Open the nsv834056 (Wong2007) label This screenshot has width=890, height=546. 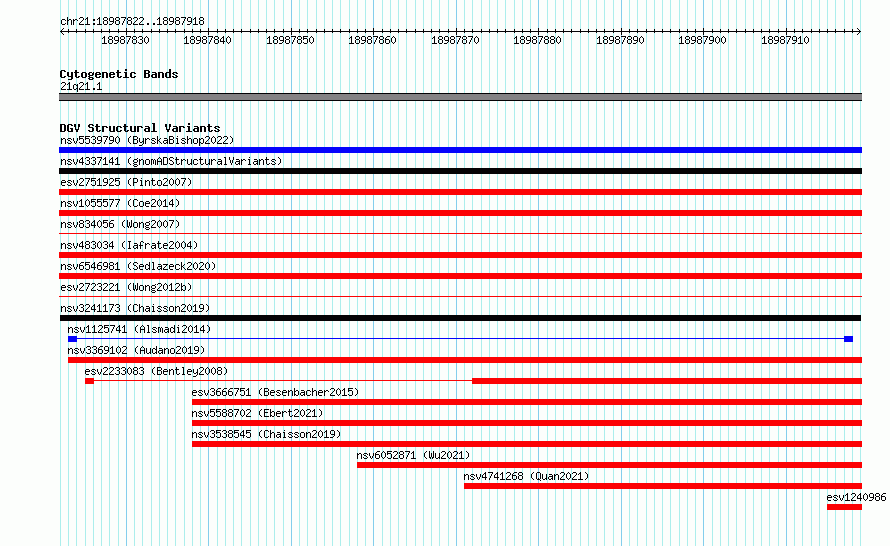[x=120, y=224]
